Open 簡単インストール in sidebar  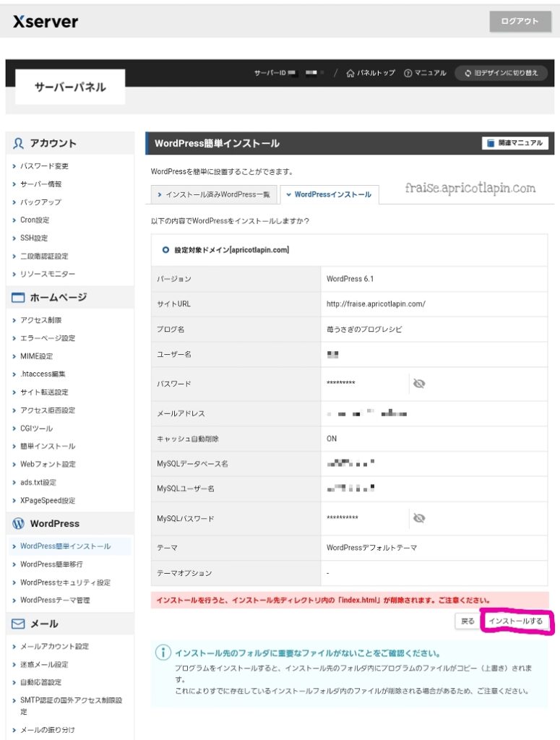click(47, 446)
